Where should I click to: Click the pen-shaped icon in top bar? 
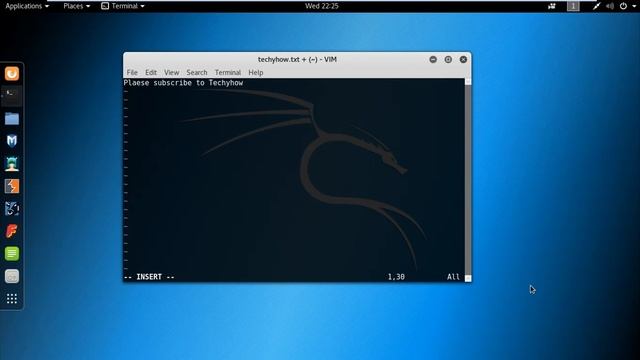point(596,6)
